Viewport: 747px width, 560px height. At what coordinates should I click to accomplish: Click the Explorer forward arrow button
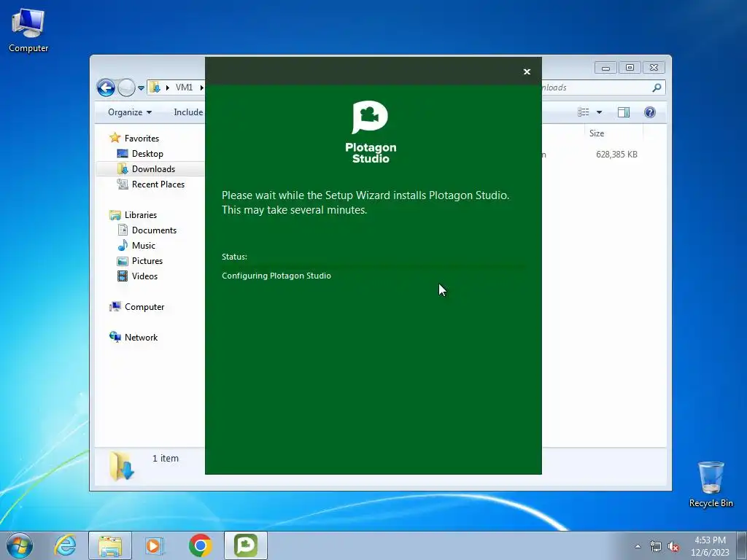point(126,87)
